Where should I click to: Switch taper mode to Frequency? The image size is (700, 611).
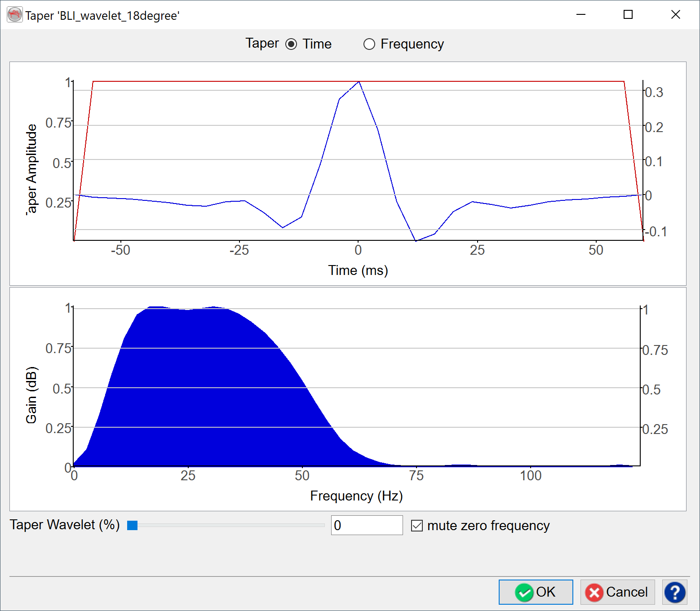click(x=369, y=44)
